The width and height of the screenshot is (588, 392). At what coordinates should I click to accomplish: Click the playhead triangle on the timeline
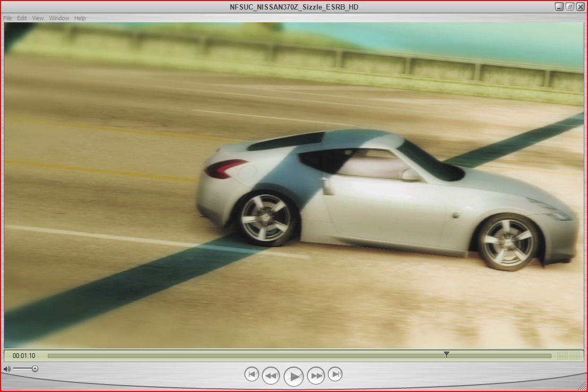(x=446, y=354)
